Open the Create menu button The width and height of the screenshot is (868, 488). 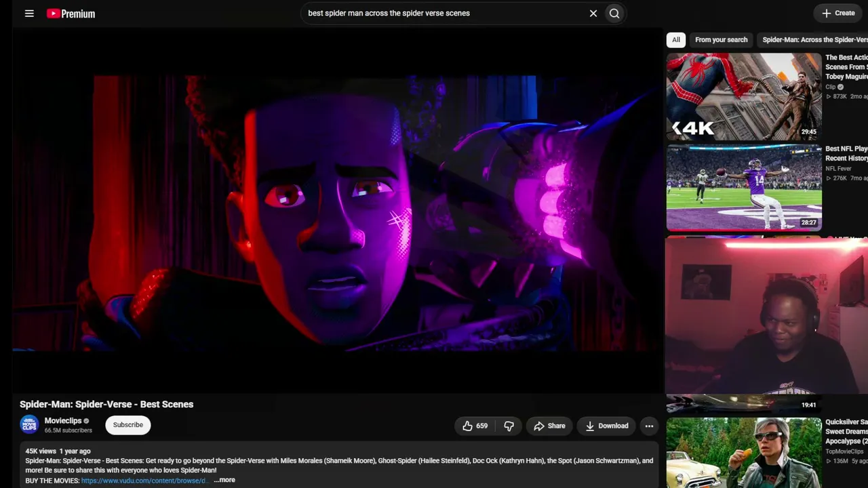pyautogui.click(x=838, y=13)
